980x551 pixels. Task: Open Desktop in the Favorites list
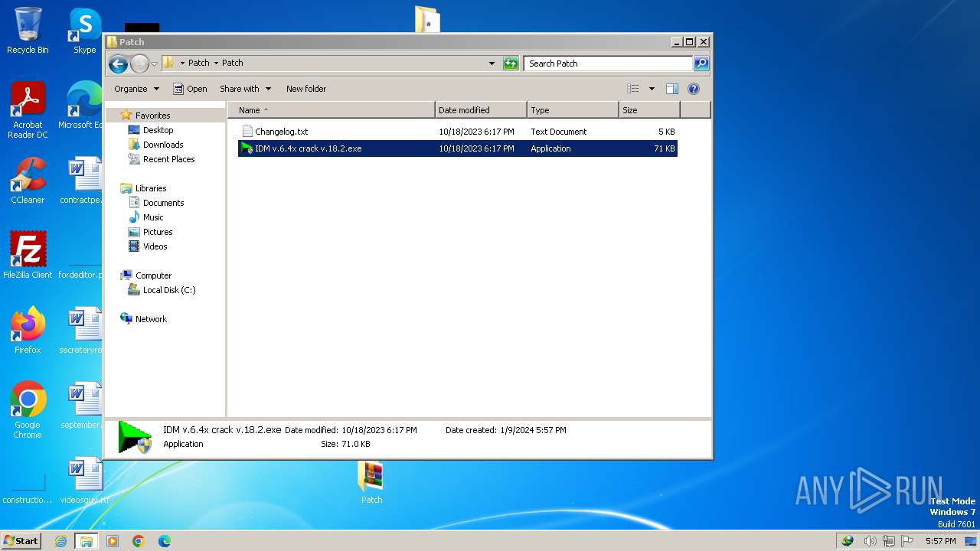tap(158, 130)
